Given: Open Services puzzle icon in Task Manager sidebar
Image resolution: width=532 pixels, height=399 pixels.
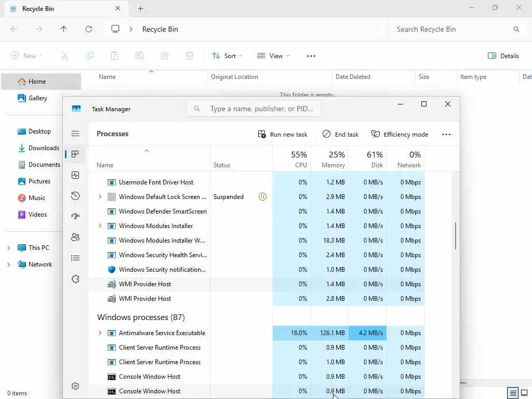Looking at the screenshot, I should point(75,279).
